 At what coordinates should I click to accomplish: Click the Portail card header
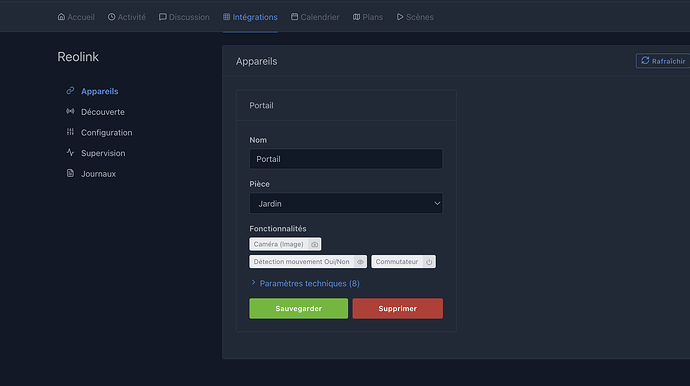[346, 105]
